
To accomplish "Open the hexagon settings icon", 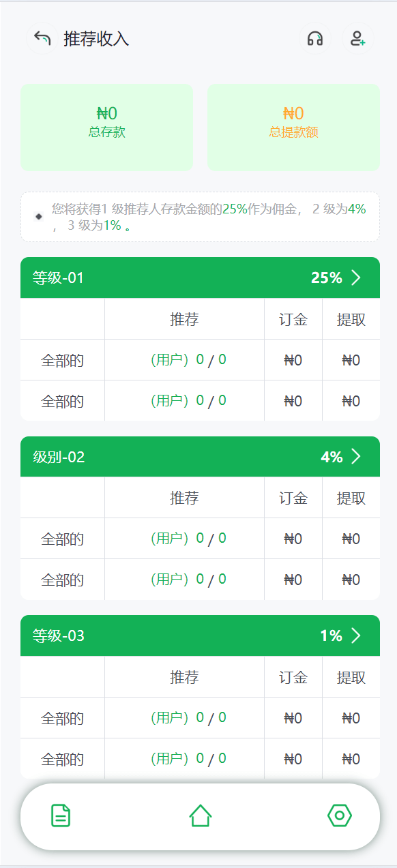I will click(x=340, y=815).
